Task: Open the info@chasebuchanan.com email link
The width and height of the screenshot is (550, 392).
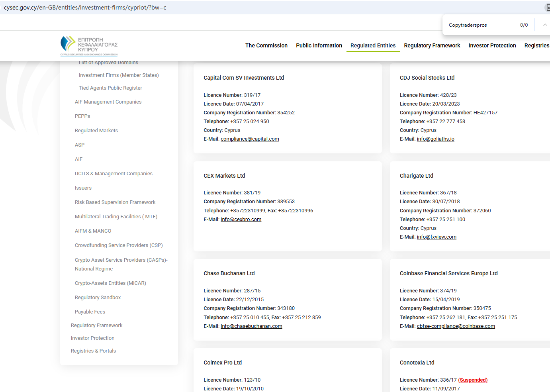Action: point(251,326)
